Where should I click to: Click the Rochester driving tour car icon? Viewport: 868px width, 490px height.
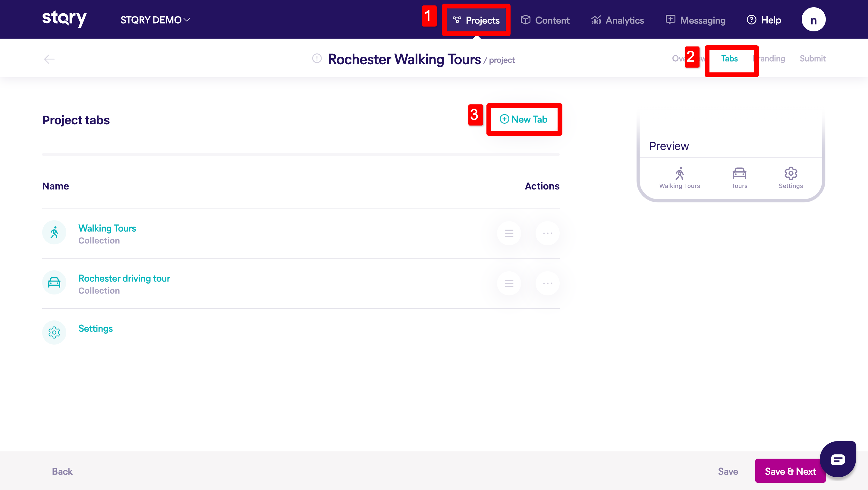point(54,283)
